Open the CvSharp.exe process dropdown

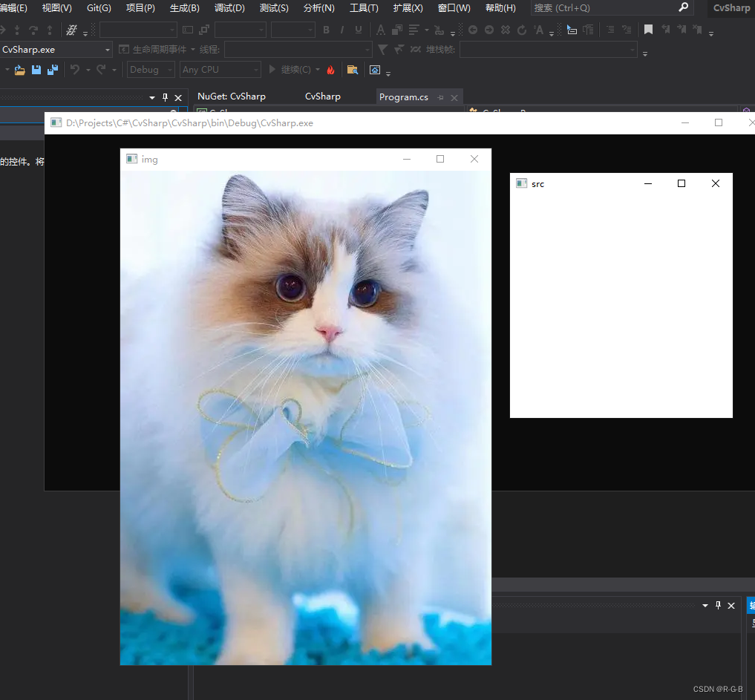click(56, 50)
